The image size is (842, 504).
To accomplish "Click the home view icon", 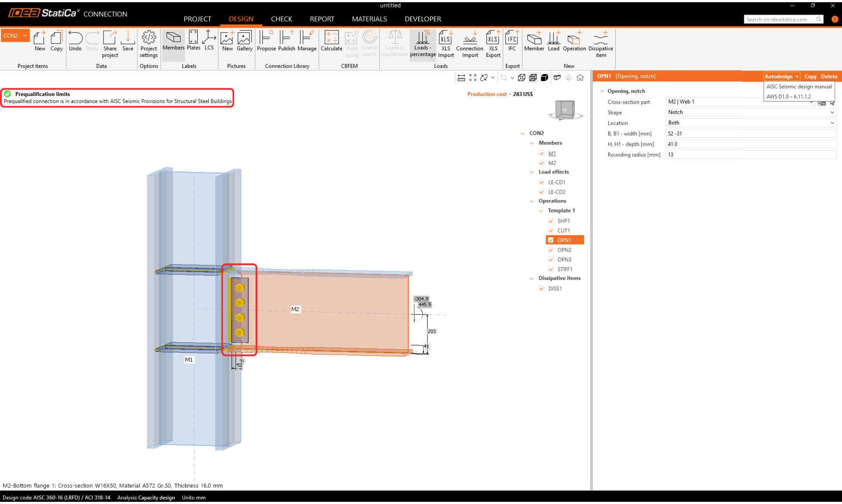I will coord(580,78).
